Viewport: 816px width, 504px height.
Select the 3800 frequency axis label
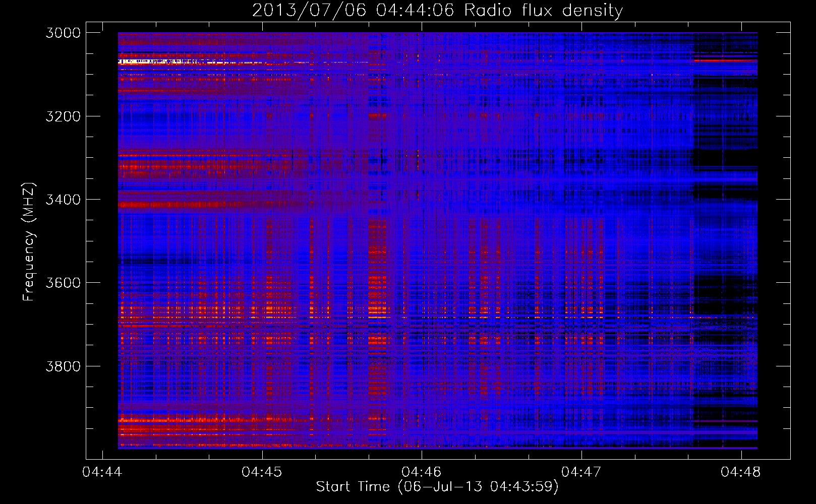[x=63, y=366]
